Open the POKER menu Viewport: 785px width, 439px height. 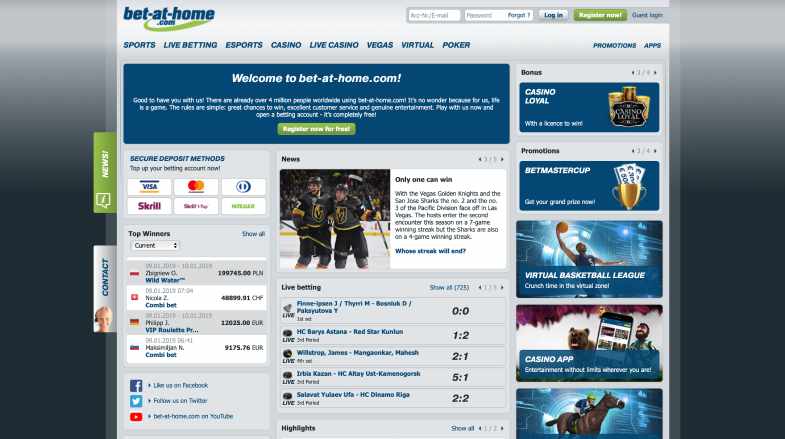[x=456, y=45]
